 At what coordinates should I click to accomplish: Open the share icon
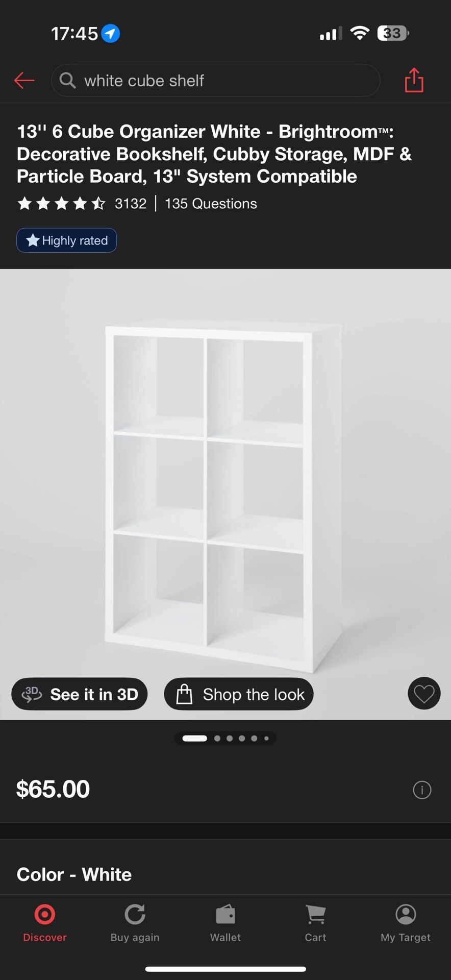coord(414,80)
